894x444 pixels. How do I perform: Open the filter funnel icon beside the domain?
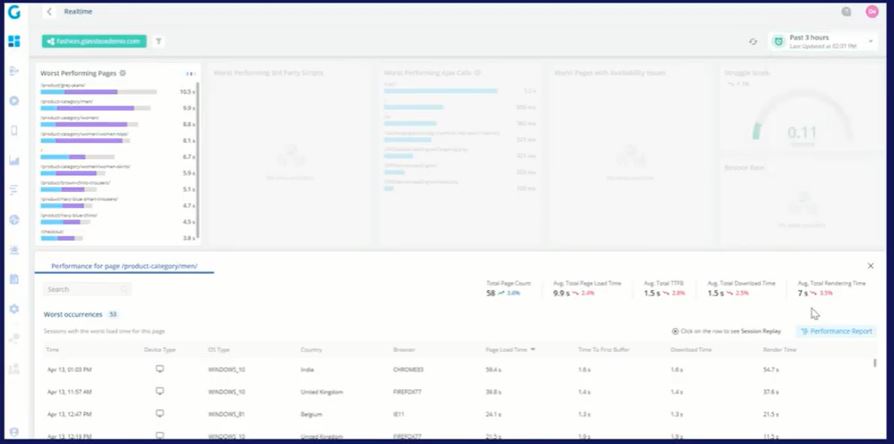159,41
